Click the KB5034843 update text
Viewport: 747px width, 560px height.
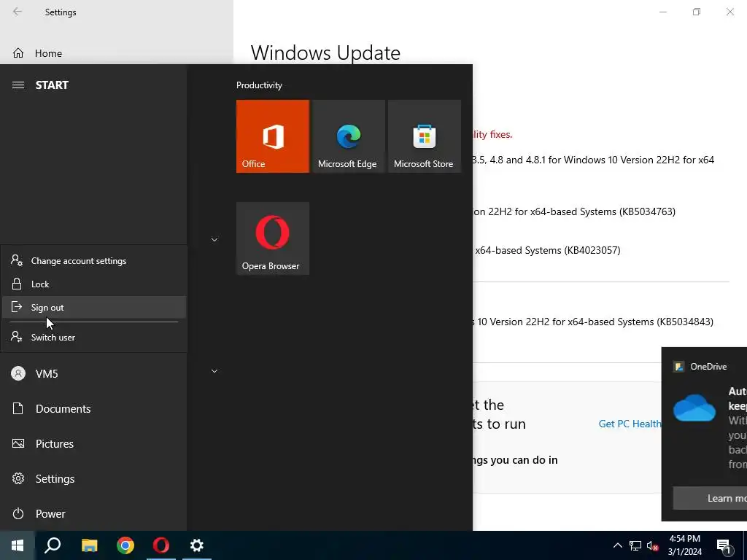click(592, 322)
